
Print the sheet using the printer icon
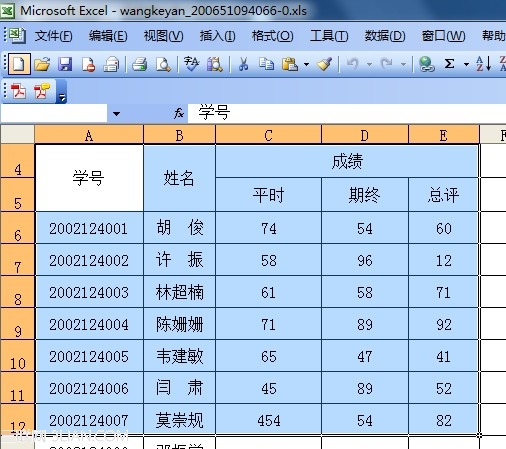pos(139,64)
